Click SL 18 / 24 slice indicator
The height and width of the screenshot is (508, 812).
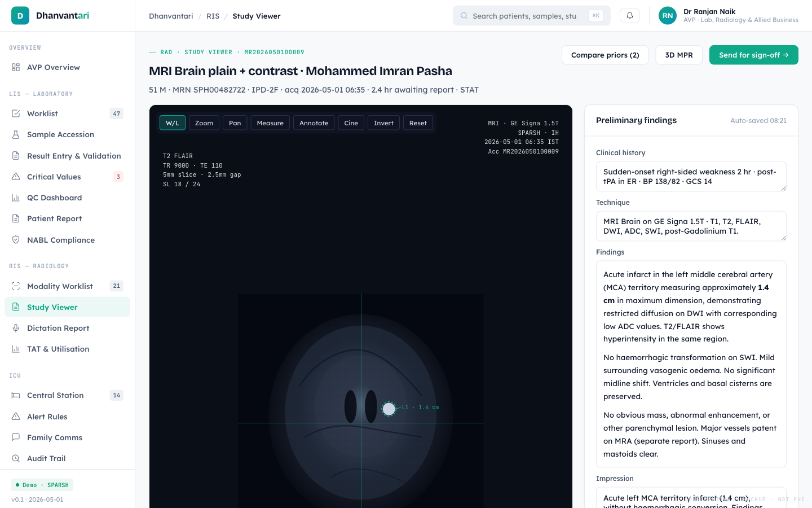[182, 184]
